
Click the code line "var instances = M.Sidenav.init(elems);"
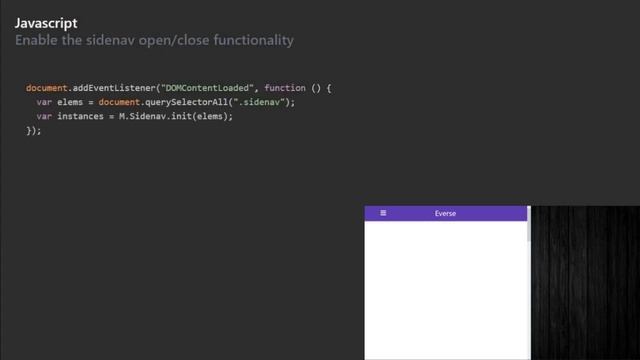[134, 116]
